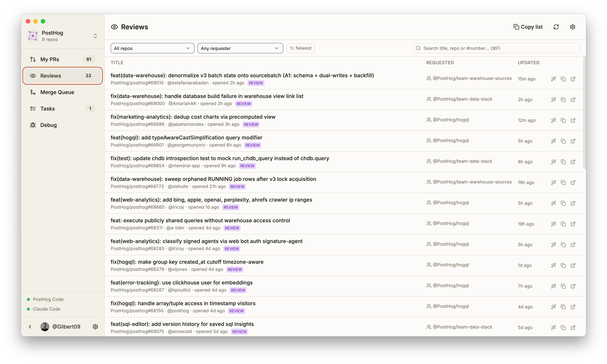
Task: Open PR use clickhouse user for embeddings
Action: (x=181, y=283)
